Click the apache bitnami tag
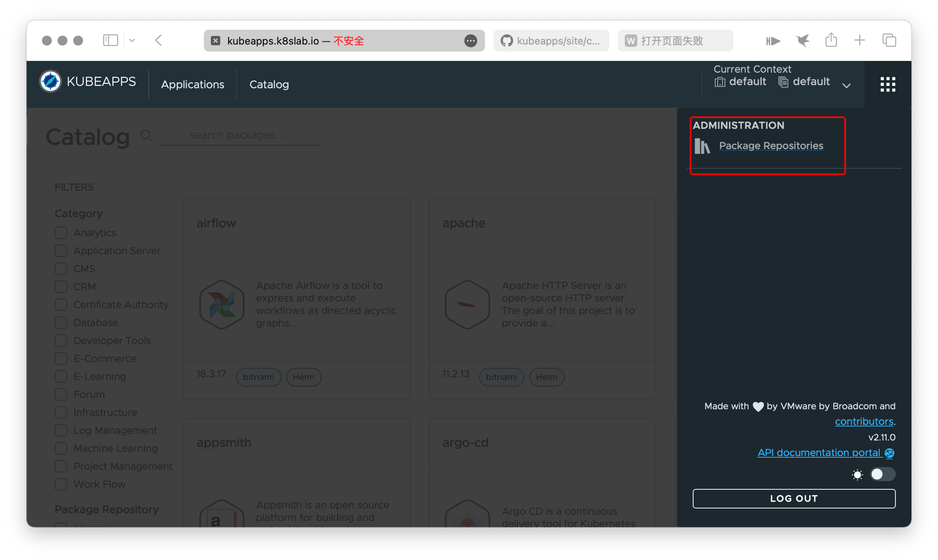938x560 pixels. [501, 377]
